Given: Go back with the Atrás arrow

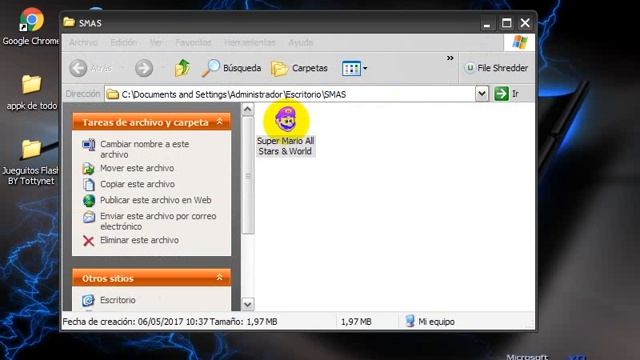Looking at the screenshot, I should (90, 68).
